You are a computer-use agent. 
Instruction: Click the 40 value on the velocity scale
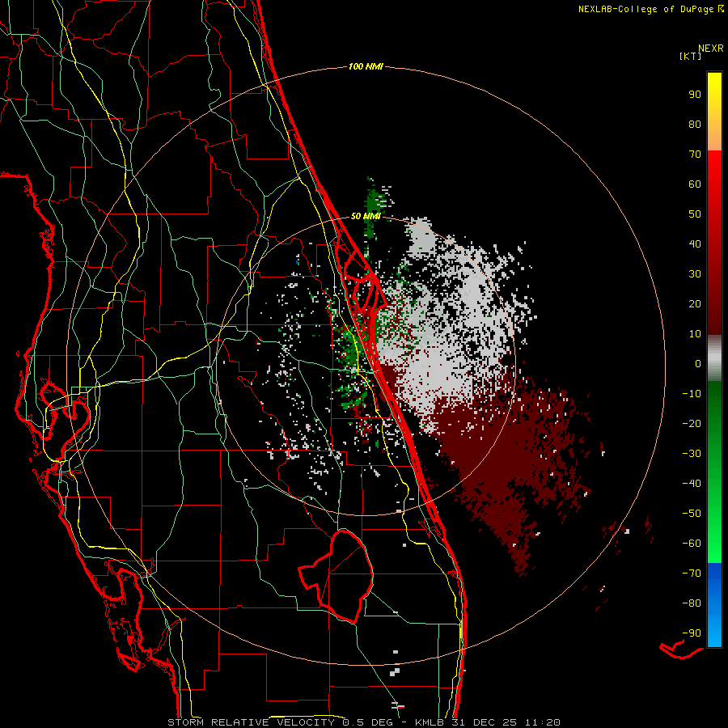click(x=695, y=243)
